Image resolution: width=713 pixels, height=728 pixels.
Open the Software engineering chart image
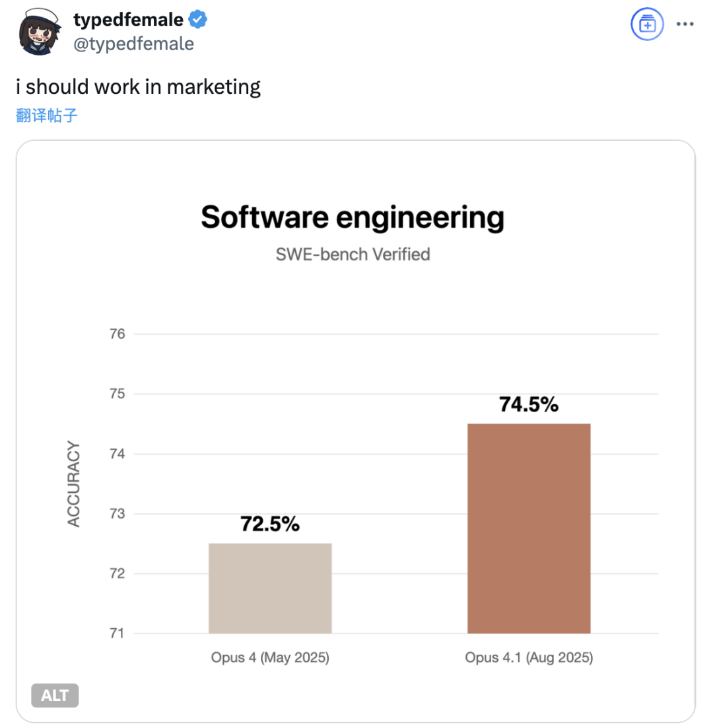point(356,431)
